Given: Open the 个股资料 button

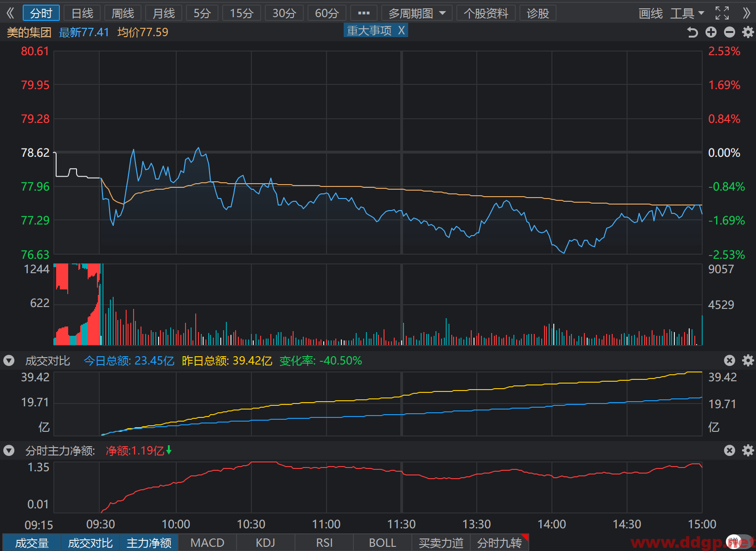Looking at the screenshot, I should pos(486,13).
